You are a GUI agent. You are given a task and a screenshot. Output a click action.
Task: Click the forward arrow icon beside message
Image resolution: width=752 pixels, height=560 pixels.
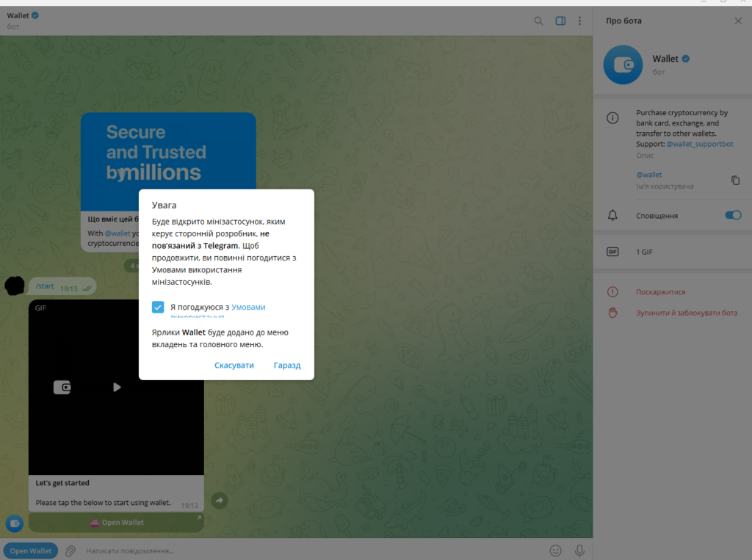tap(220, 501)
